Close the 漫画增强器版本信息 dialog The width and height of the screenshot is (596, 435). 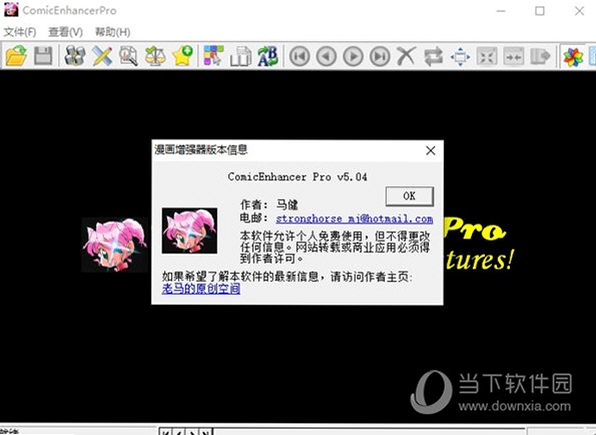point(430,151)
